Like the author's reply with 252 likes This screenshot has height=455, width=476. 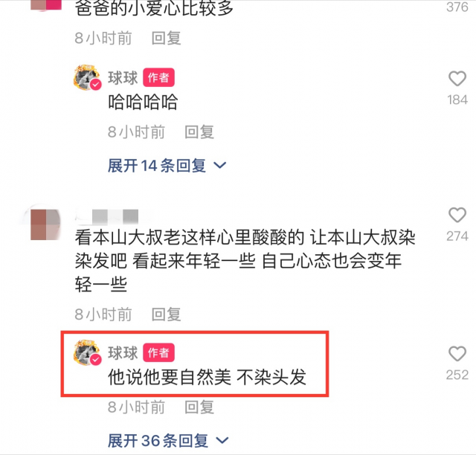(x=457, y=354)
